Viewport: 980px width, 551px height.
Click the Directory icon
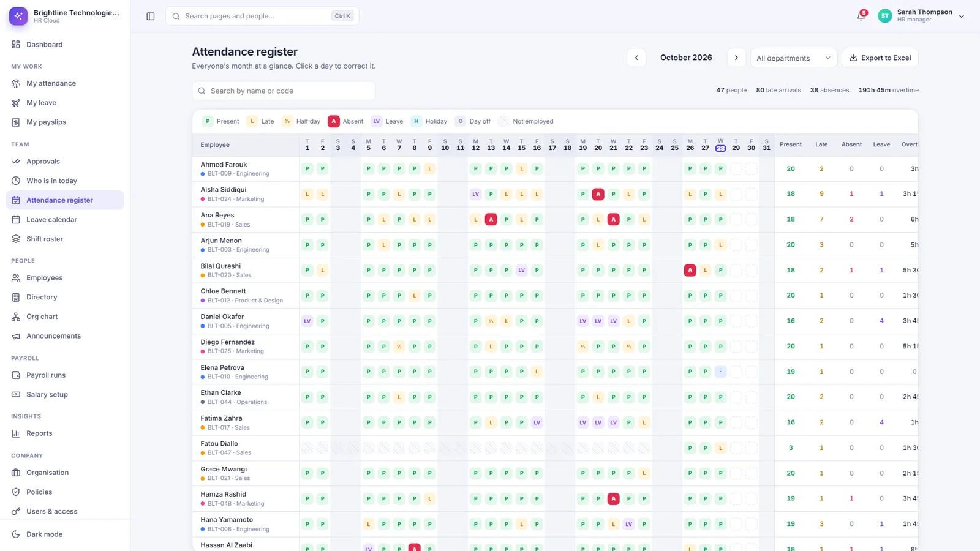tap(16, 298)
